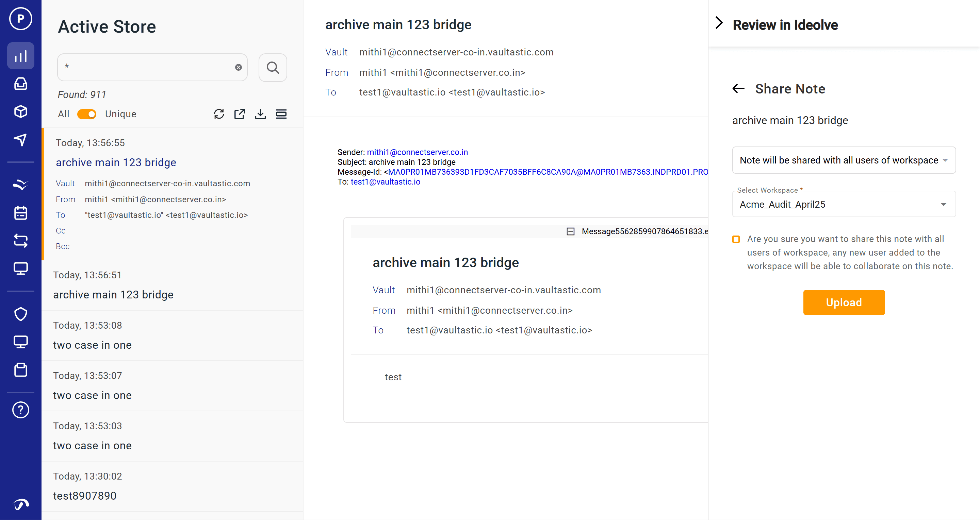This screenshot has width=980, height=520.
Task: Open results in external window icon
Action: click(240, 114)
